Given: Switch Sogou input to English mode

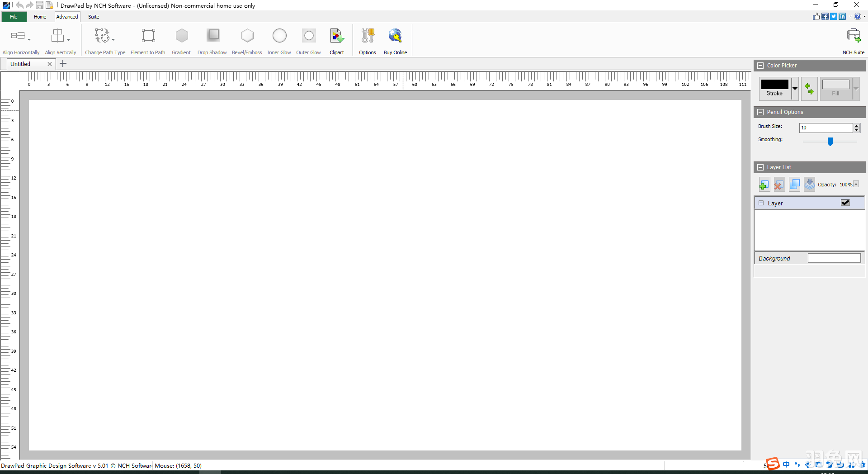Looking at the screenshot, I should pyautogui.click(x=787, y=465).
